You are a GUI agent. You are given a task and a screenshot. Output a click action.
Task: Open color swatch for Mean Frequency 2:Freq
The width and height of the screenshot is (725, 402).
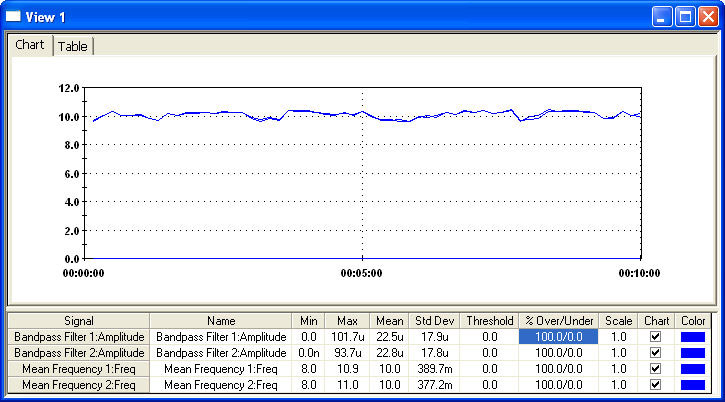click(x=693, y=385)
